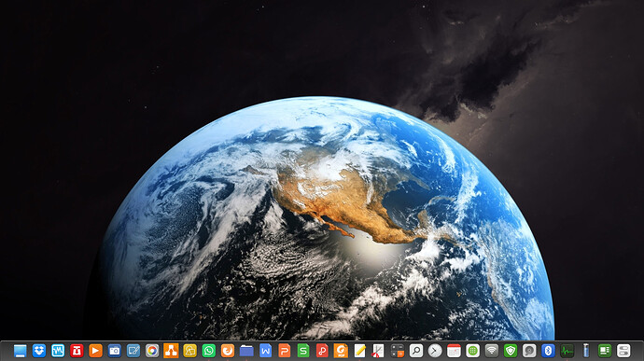The image size is (644, 361).
Task: Launch the blue W Writer app
Action: coord(265,351)
